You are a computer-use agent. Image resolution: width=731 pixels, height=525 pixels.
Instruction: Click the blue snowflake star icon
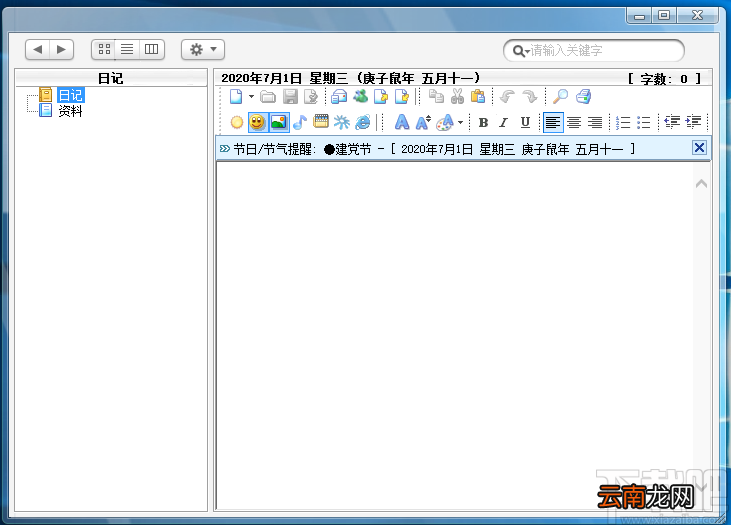pyautogui.click(x=342, y=122)
